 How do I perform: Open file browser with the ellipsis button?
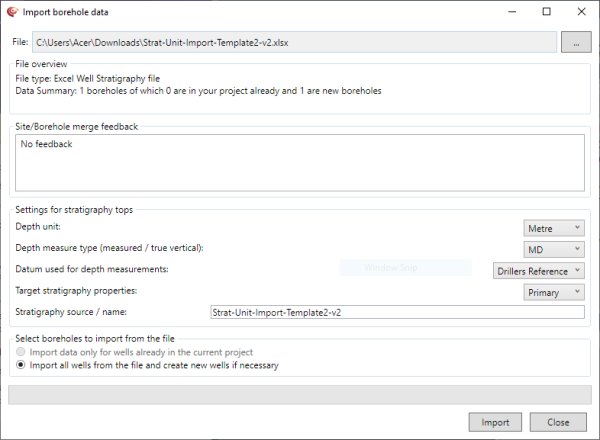point(574,42)
